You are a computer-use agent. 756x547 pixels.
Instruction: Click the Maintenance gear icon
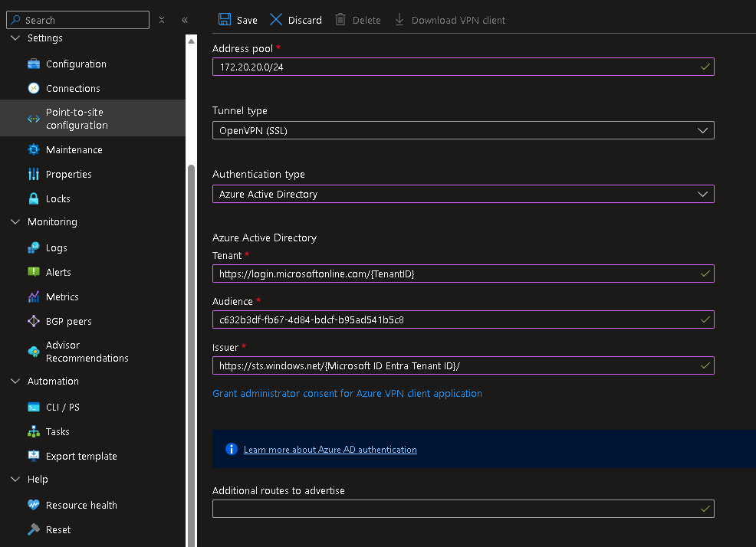[34, 150]
